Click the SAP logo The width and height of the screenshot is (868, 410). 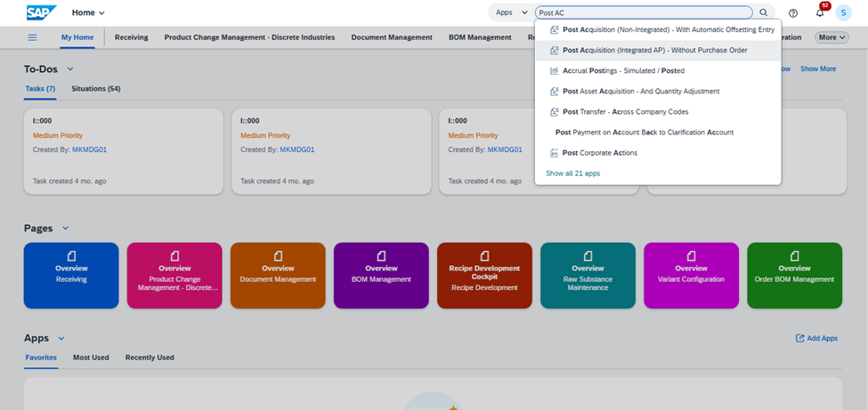[x=42, y=12]
